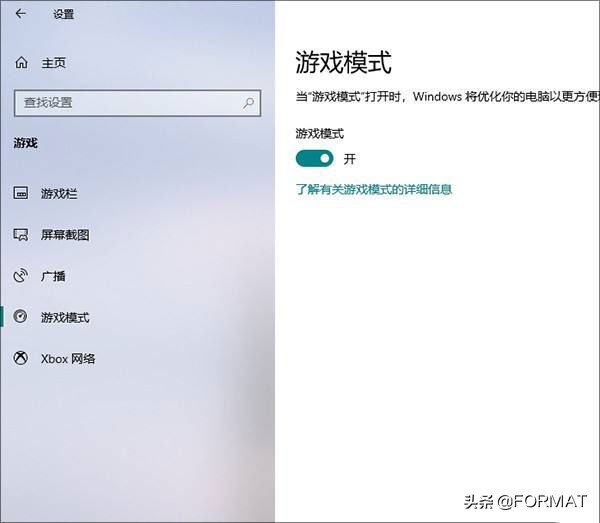Go back with the arrow icon
Image resolution: width=600 pixels, height=523 pixels.
(21, 14)
